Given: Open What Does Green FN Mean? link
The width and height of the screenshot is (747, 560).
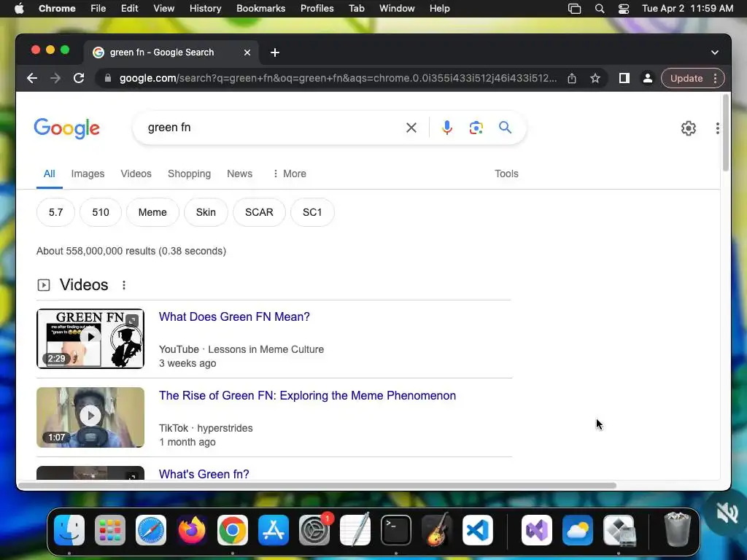Looking at the screenshot, I should pyautogui.click(x=234, y=316).
